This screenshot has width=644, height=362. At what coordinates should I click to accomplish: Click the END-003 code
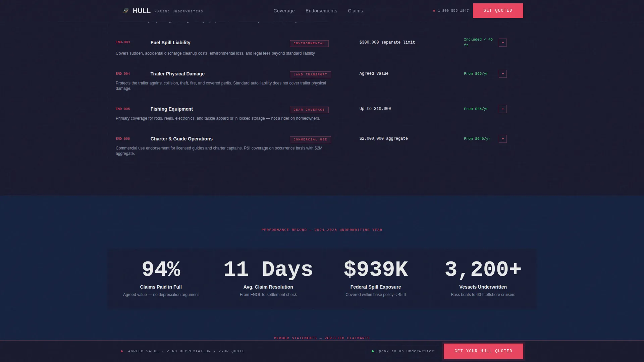123,42
